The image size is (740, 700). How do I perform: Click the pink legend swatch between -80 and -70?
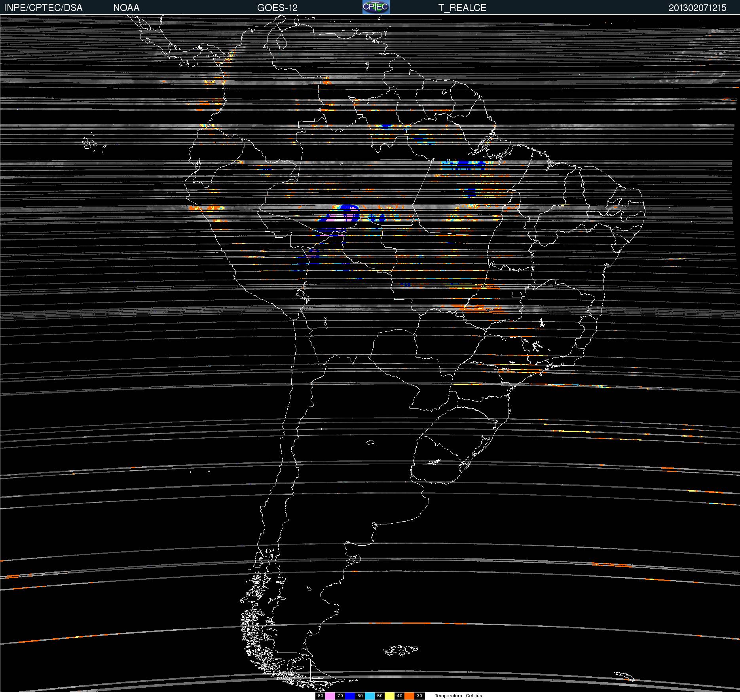[x=330, y=696]
